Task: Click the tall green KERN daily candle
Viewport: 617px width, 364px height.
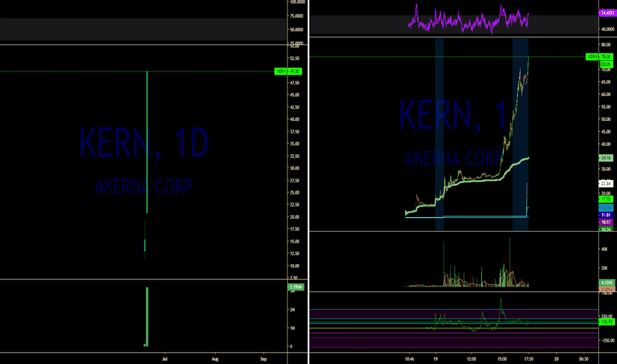Action: [147, 142]
